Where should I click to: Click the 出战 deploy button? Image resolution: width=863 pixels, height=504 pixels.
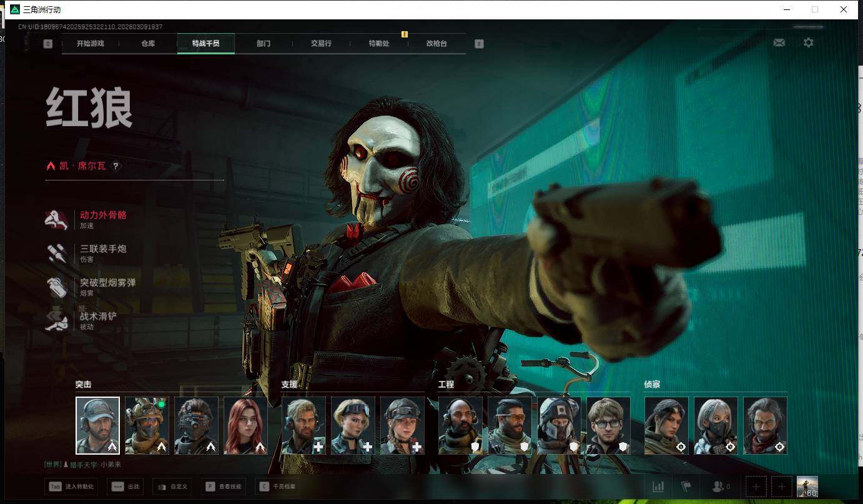[126, 487]
